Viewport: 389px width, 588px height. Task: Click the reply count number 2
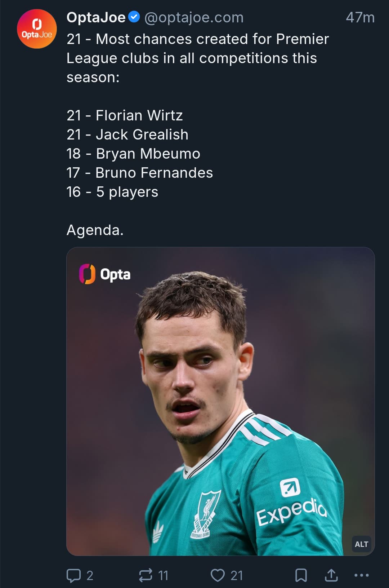(90, 575)
